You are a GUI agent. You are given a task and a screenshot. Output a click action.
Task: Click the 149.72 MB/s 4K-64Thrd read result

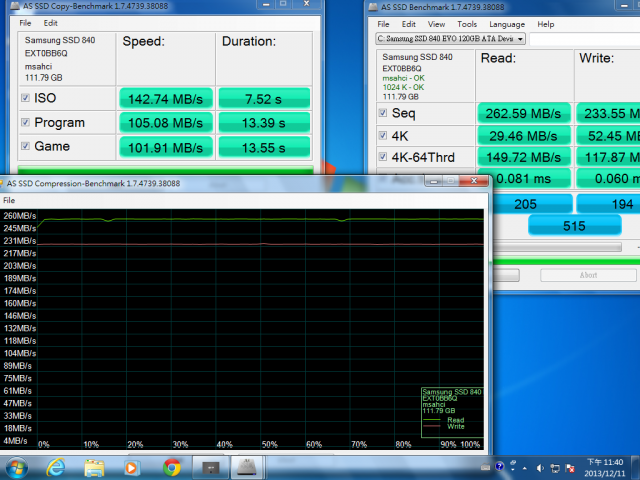click(523, 157)
